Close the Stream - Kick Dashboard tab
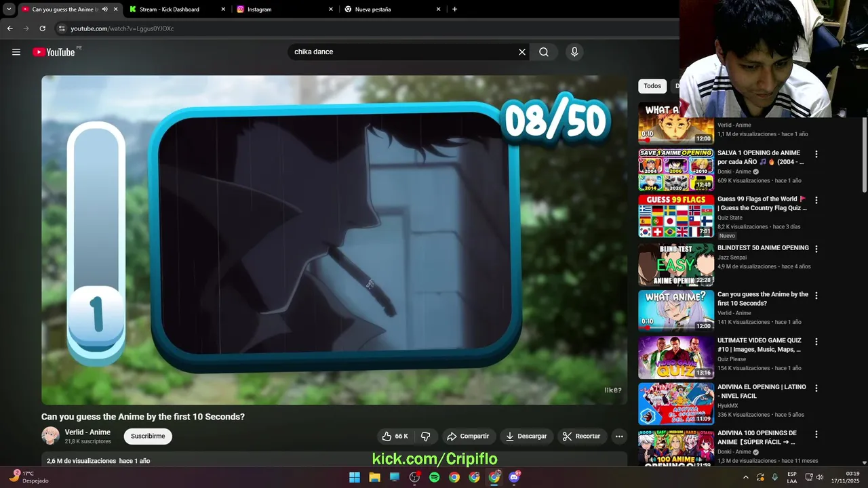Image resolution: width=868 pixels, height=488 pixels. pyautogui.click(x=223, y=9)
